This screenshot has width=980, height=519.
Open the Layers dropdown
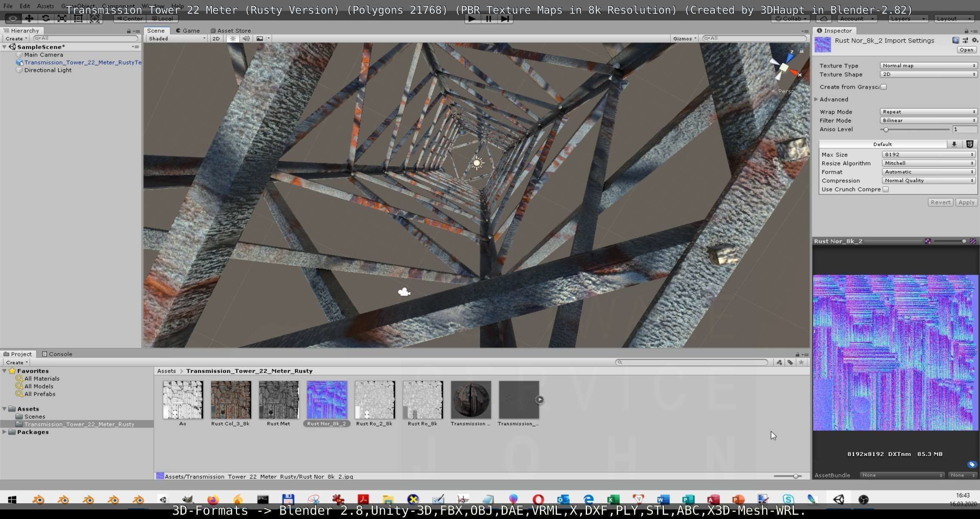point(908,19)
